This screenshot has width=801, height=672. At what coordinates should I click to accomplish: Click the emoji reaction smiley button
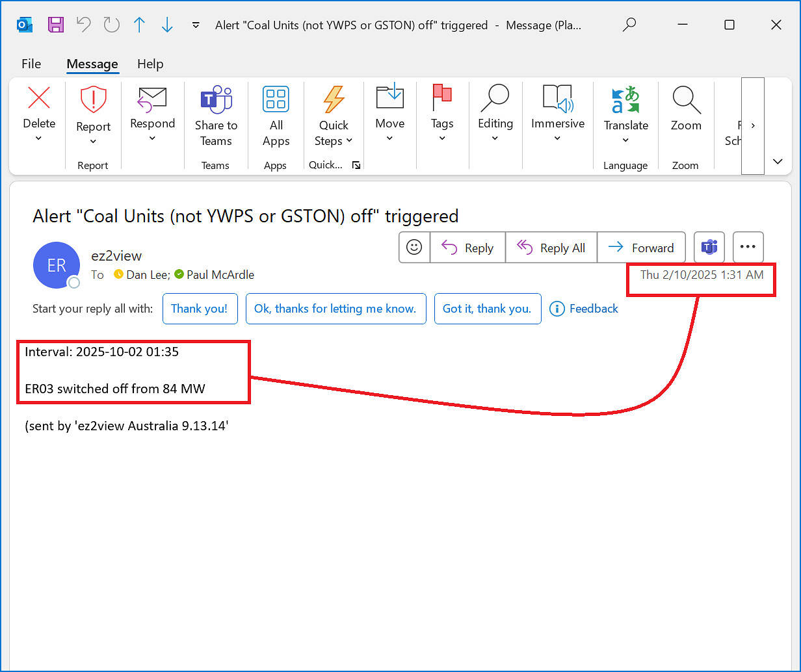414,248
